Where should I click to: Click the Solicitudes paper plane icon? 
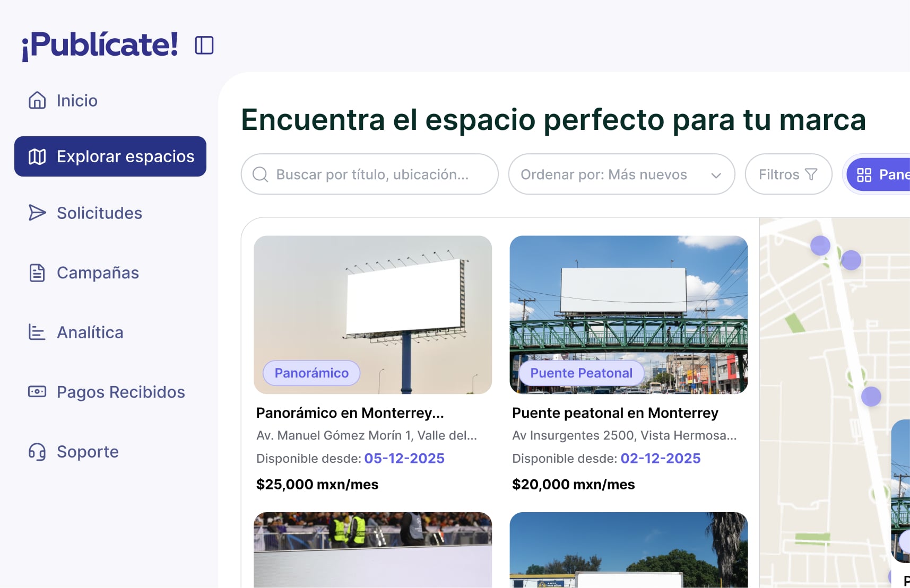pos(37,213)
